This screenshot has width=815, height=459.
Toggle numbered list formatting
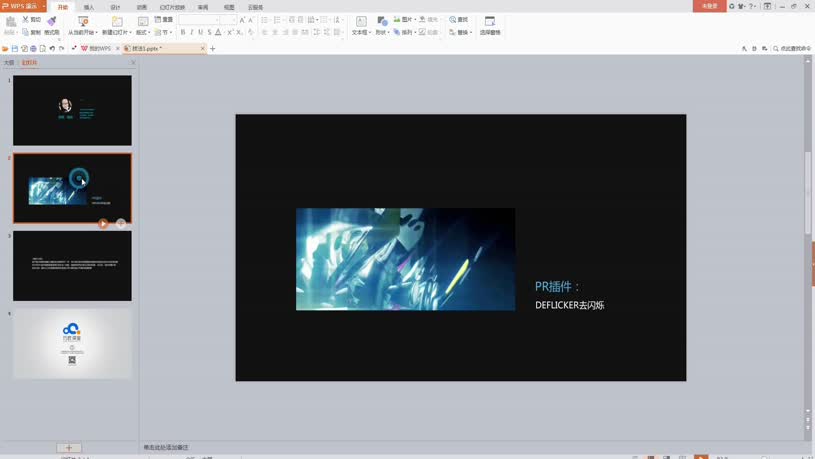click(277, 20)
